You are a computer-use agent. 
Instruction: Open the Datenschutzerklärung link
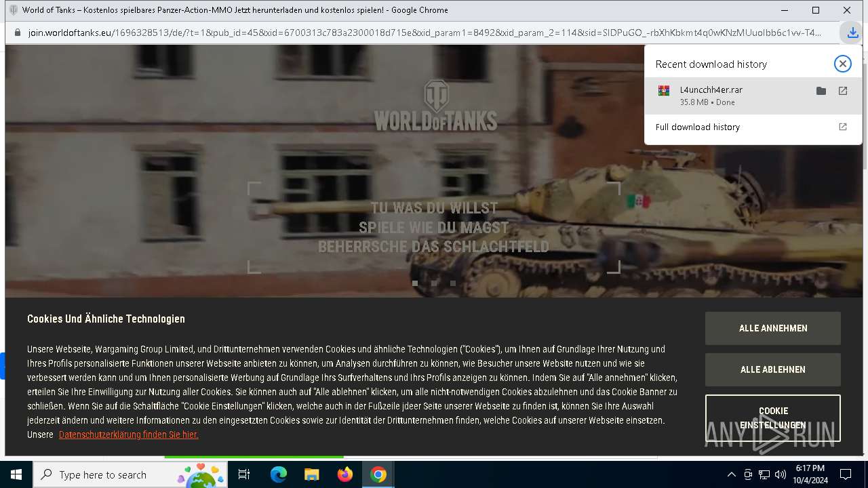129,434
